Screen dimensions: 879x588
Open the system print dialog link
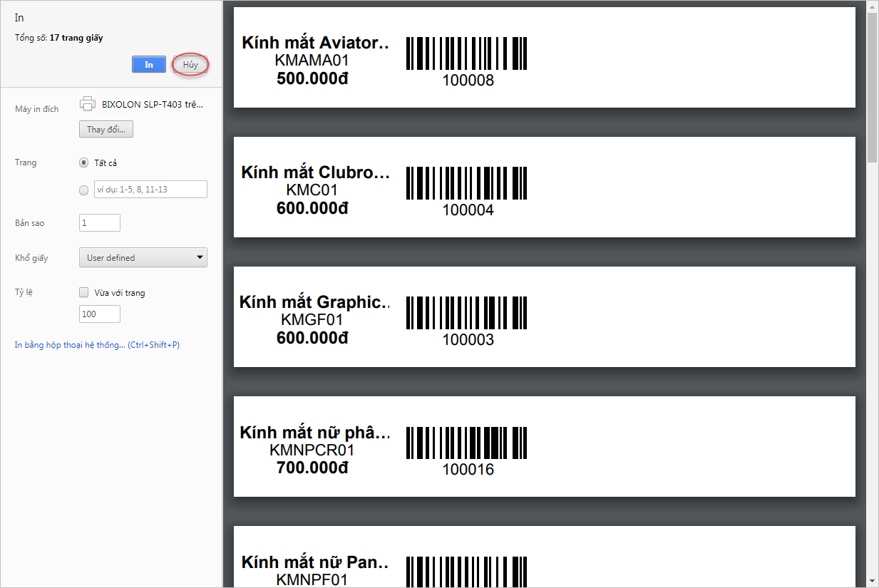[x=97, y=345]
